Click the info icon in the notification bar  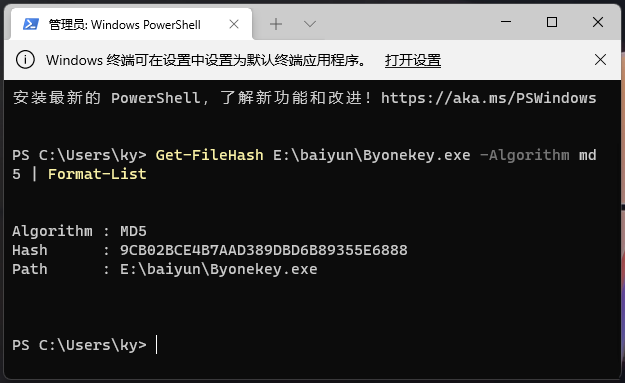point(25,60)
